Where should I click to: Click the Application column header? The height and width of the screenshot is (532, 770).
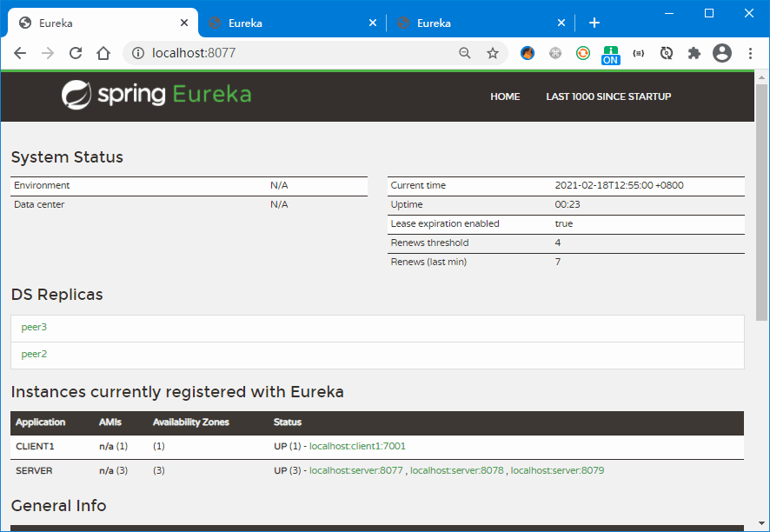coord(40,422)
